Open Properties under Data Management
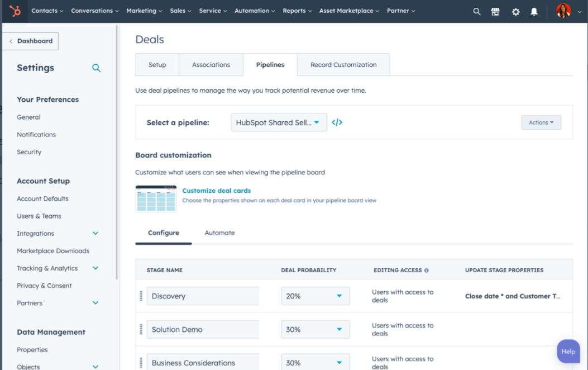This screenshot has width=588, height=370. click(x=32, y=350)
